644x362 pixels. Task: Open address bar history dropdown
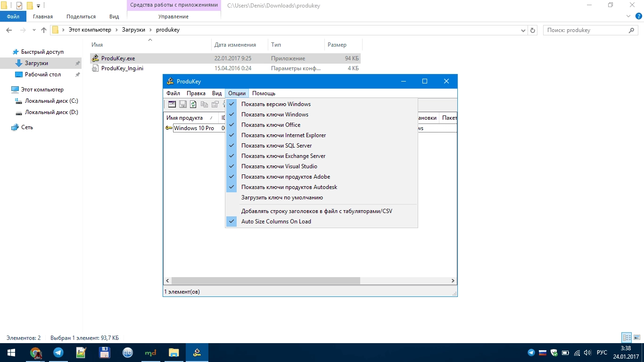523,30
